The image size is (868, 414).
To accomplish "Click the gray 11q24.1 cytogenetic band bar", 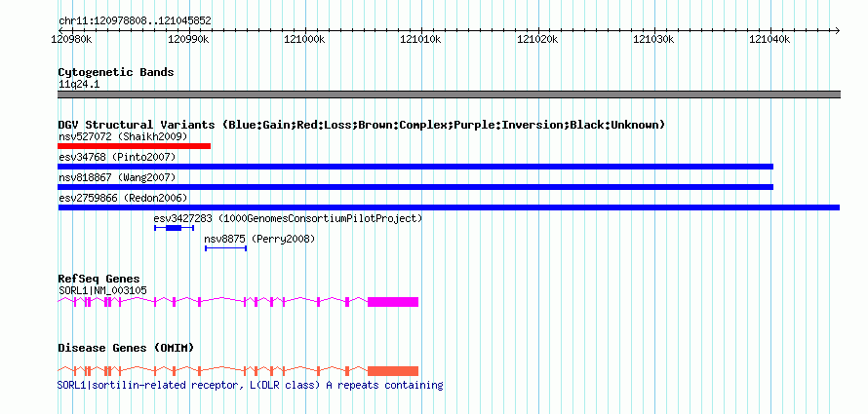I will [449, 94].
